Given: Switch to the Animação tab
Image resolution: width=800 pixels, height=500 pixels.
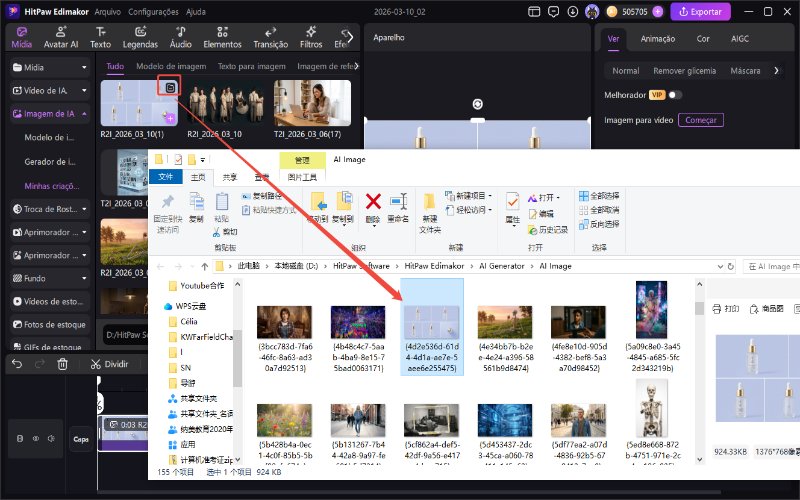Looking at the screenshot, I should coord(657,39).
